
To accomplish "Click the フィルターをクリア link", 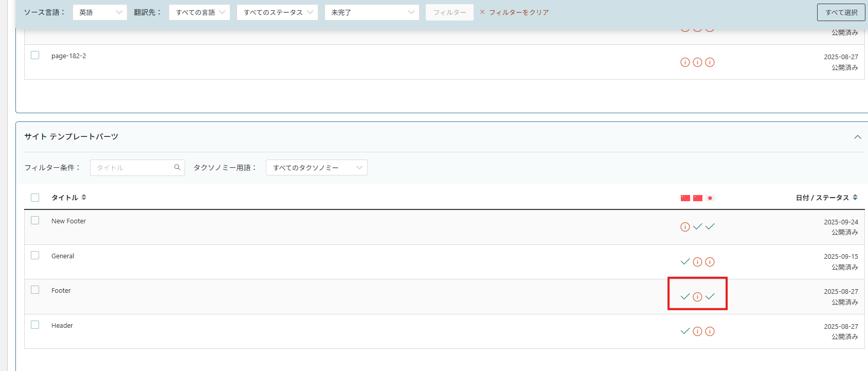I will (518, 12).
